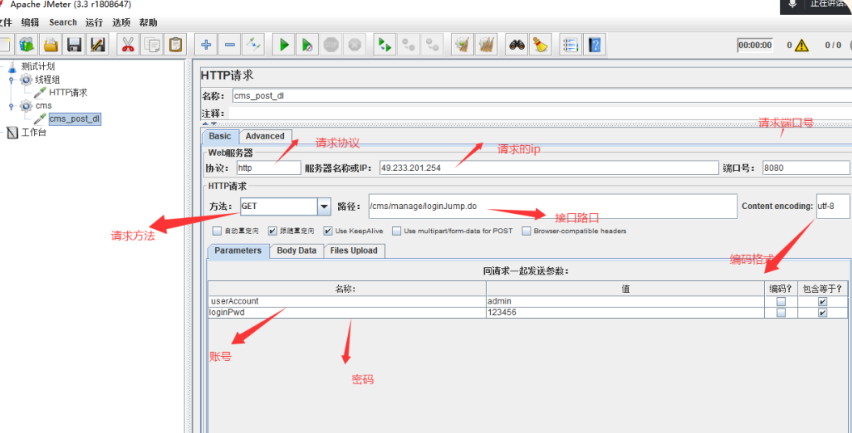Viewport: 852px width, 433px height.
Task: Click the Open file folder icon
Action: [x=51, y=45]
